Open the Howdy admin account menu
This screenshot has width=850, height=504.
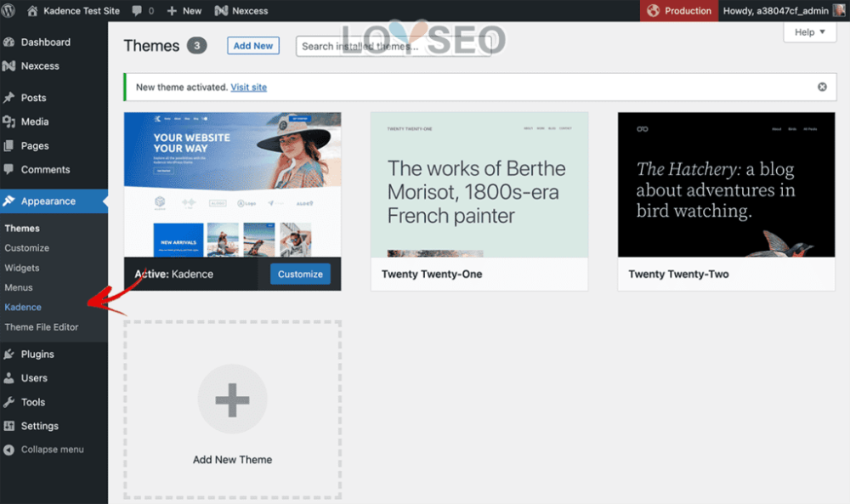[x=784, y=10]
